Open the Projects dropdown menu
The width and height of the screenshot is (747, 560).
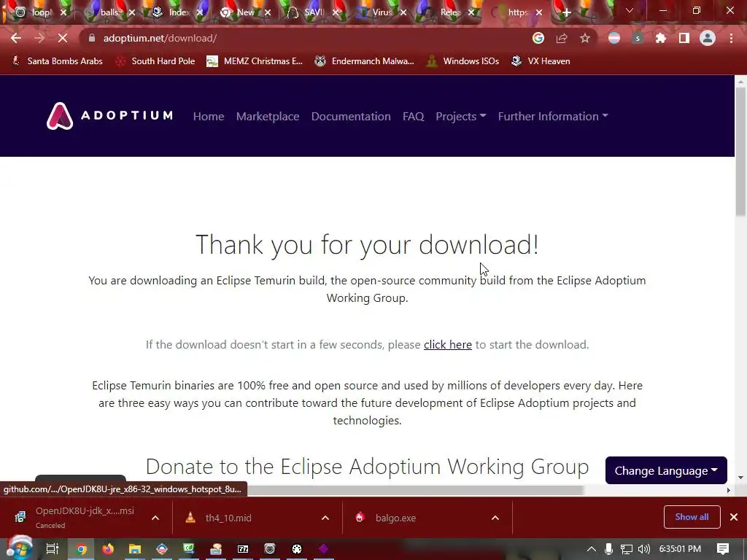(461, 116)
